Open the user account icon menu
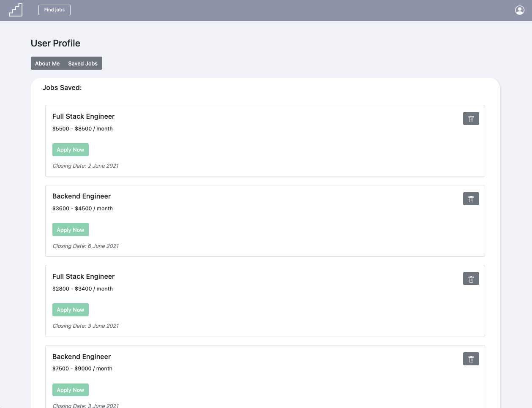Viewport: 532px width, 408px height. pyautogui.click(x=520, y=10)
